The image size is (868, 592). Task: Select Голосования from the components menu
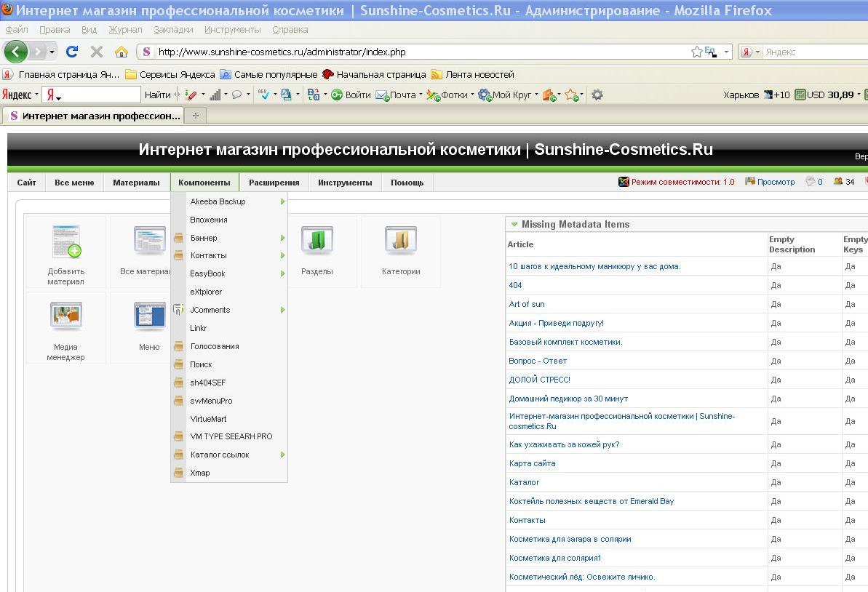(215, 346)
